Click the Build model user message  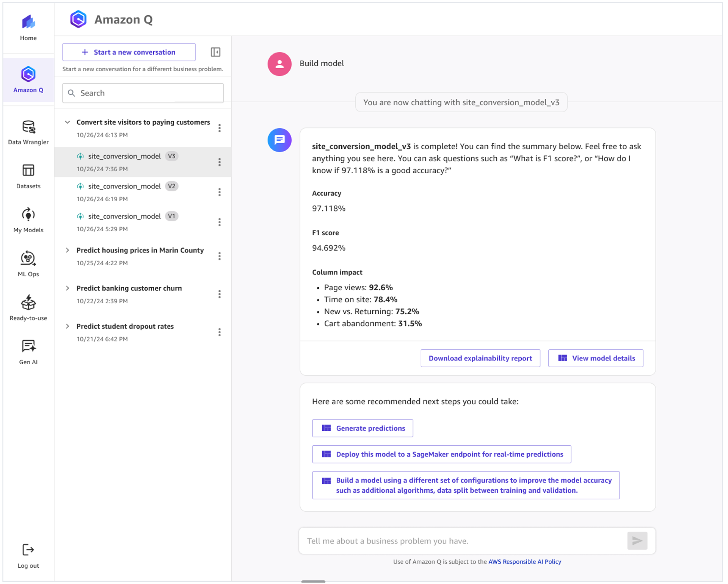click(322, 63)
